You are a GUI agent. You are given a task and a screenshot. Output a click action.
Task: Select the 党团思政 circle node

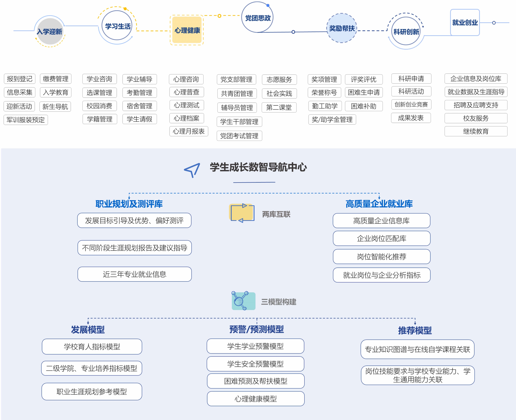(257, 17)
